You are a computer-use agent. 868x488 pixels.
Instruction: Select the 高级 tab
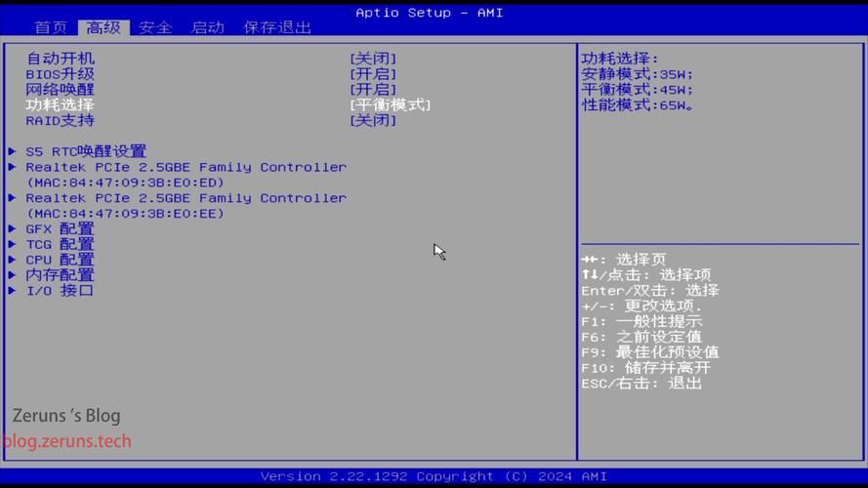[103, 27]
